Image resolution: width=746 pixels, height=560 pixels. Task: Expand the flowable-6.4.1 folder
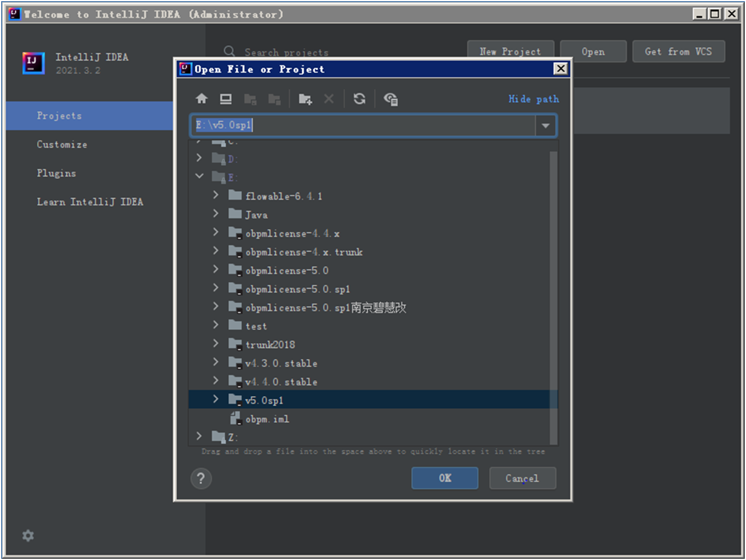tap(216, 195)
